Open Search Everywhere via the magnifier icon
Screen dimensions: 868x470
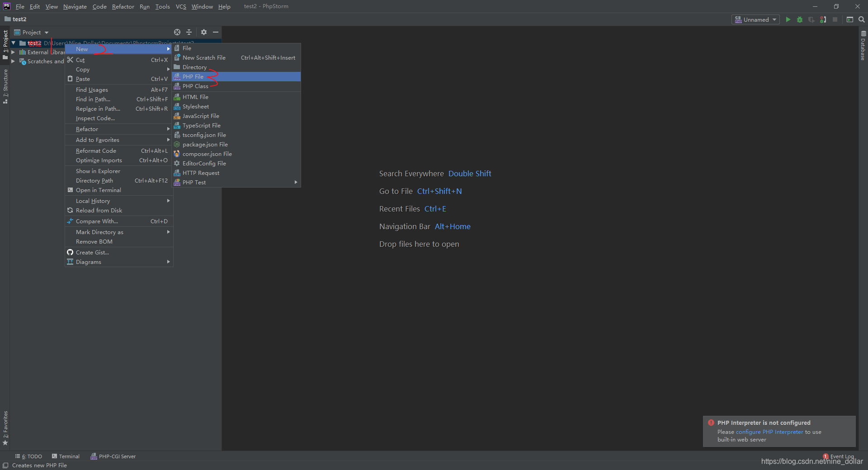click(x=862, y=19)
